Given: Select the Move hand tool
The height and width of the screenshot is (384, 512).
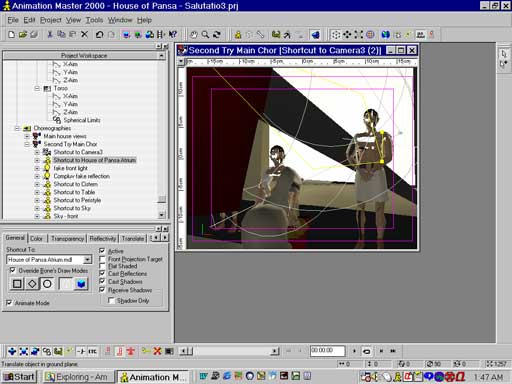Looking at the screenshot, I should [194, 34].
